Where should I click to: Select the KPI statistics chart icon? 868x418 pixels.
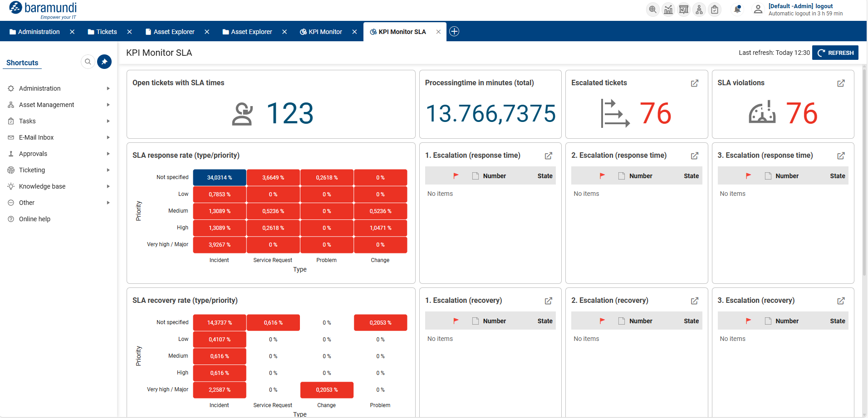click(668, 9)
